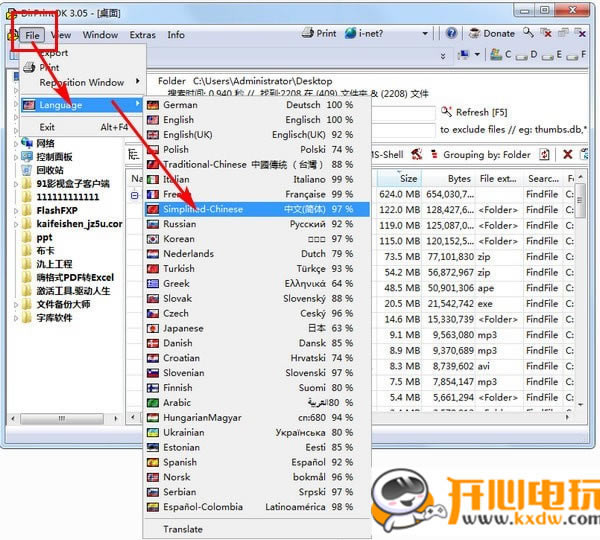
Task: Choose Russian from language list
Action: click(x=257, y=224)
